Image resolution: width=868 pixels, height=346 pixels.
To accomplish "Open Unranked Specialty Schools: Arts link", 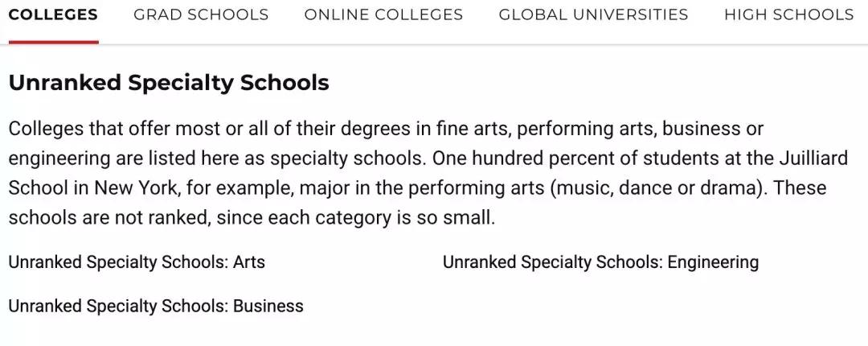I will (x=137, y=262).
